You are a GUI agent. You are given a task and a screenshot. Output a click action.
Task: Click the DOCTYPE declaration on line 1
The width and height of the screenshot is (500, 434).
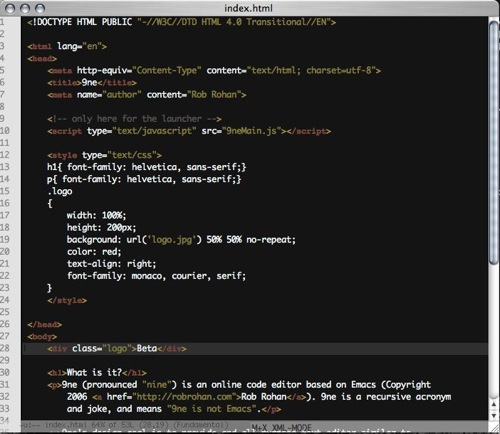182,22
